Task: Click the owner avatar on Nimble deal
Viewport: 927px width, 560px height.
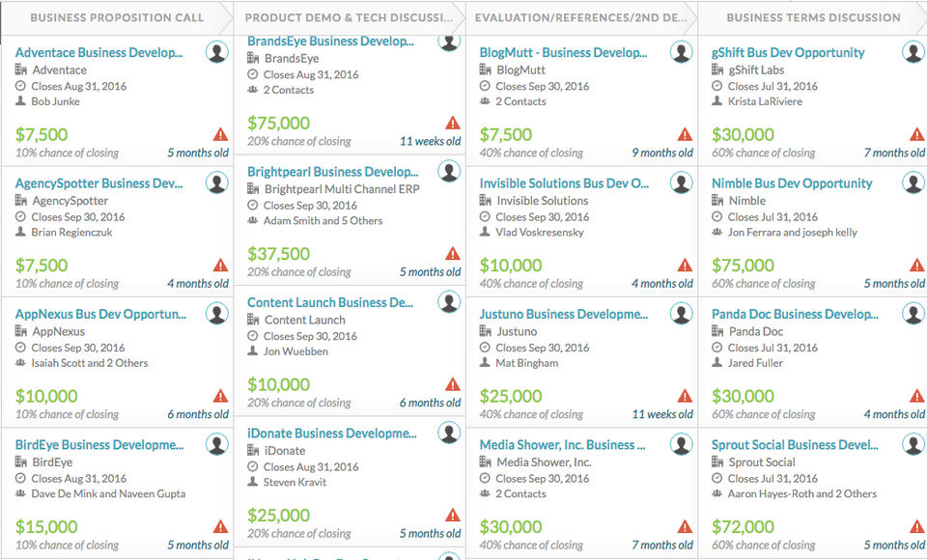Action: 913,182
